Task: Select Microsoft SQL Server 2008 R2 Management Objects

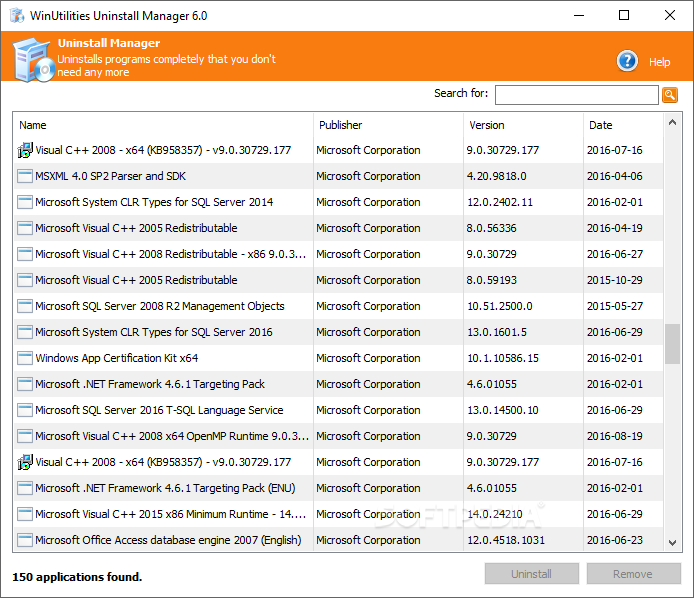Action: pos(160,306)
